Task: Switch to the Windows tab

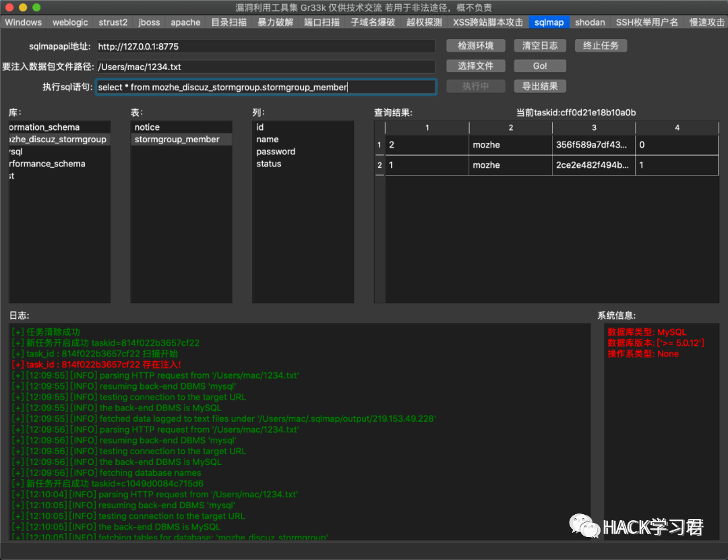Action: click(x=23, y=22)
